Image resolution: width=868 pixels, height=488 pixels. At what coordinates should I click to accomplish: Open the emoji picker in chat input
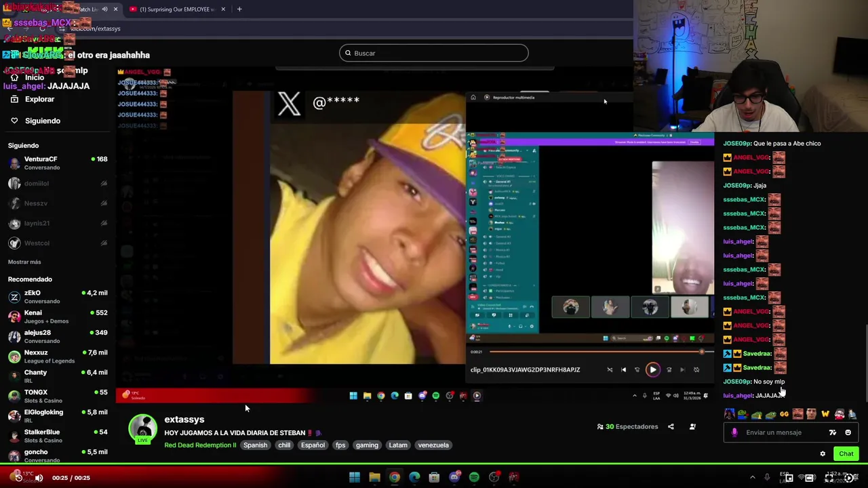(848, 432)
